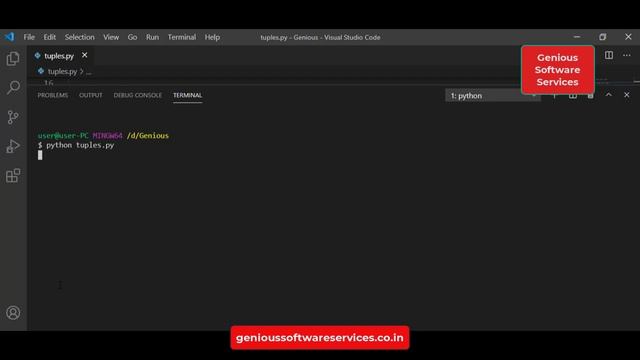Close the tuples.py editor tab
Image resolution: width=640 pixels, height=360 pixels.
84,55
